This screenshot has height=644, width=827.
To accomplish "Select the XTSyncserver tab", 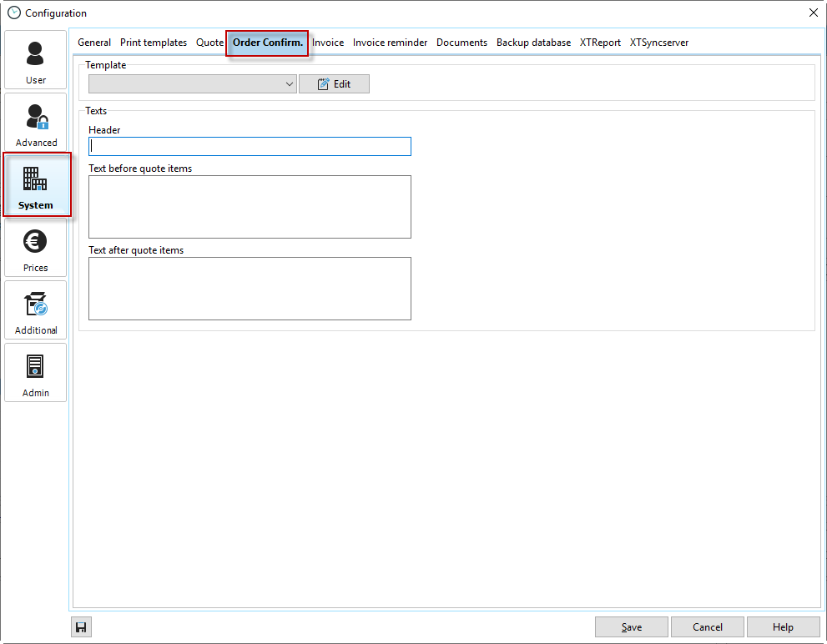I will click(x=658, y=43).
